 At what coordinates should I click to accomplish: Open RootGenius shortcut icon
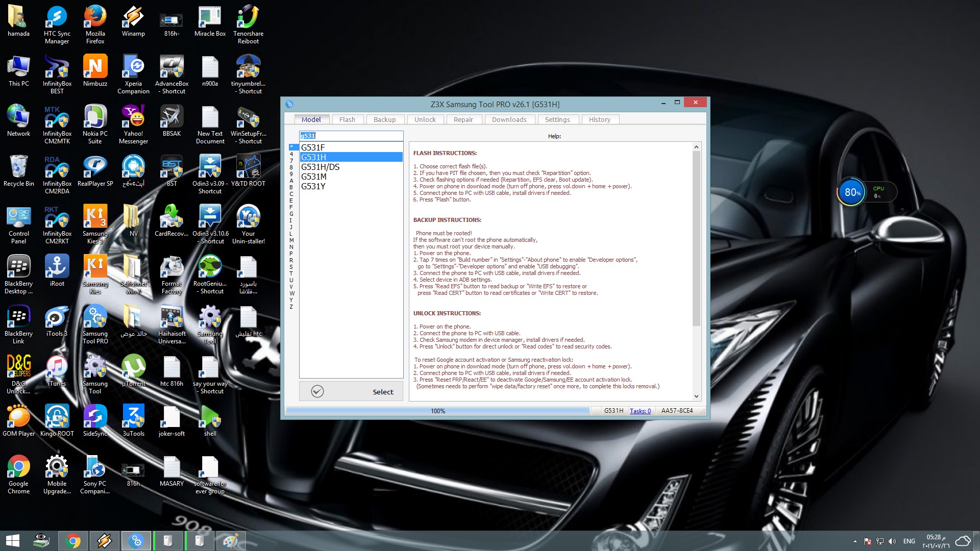210,274
